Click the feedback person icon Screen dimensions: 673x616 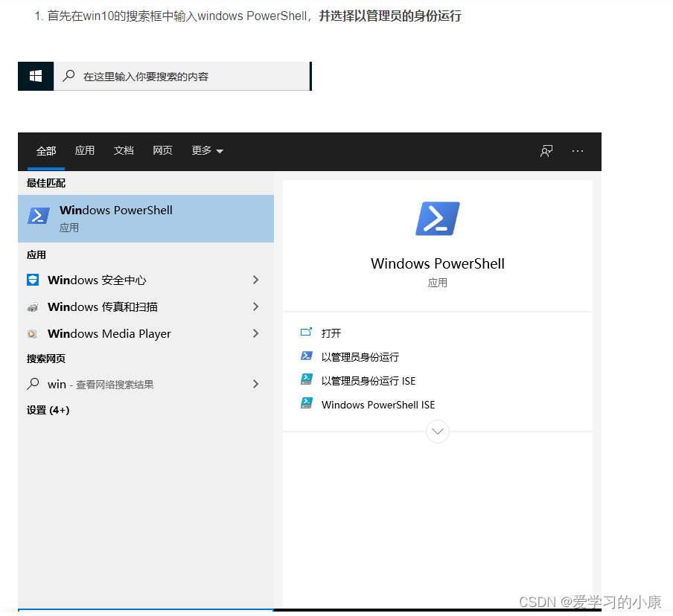click(x=546, y=151)
